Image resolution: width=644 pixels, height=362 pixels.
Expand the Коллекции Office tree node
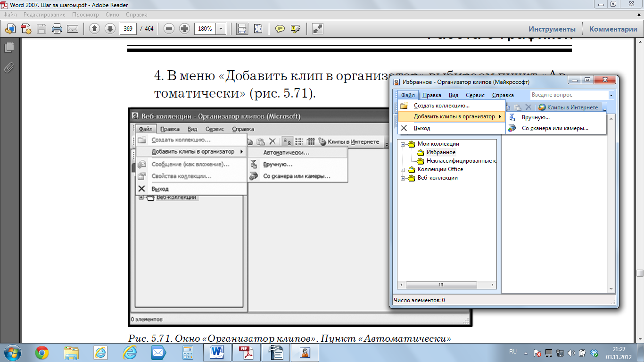point(403,170)
